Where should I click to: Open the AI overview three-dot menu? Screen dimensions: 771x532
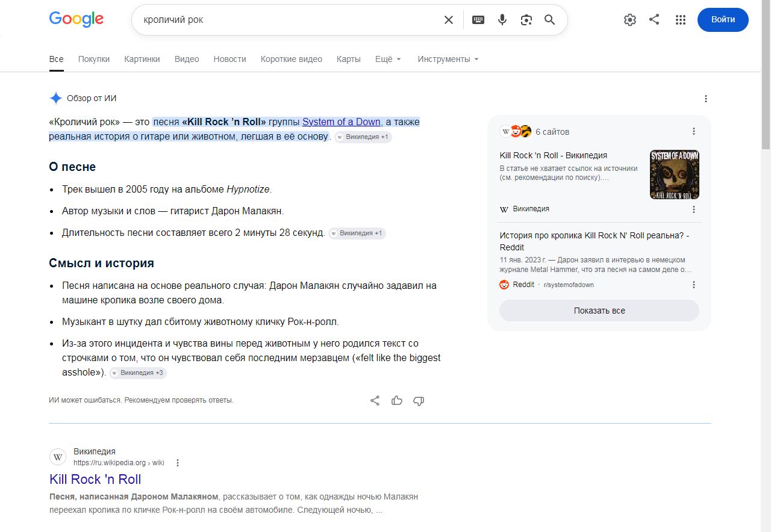click(x=706, y=99)
